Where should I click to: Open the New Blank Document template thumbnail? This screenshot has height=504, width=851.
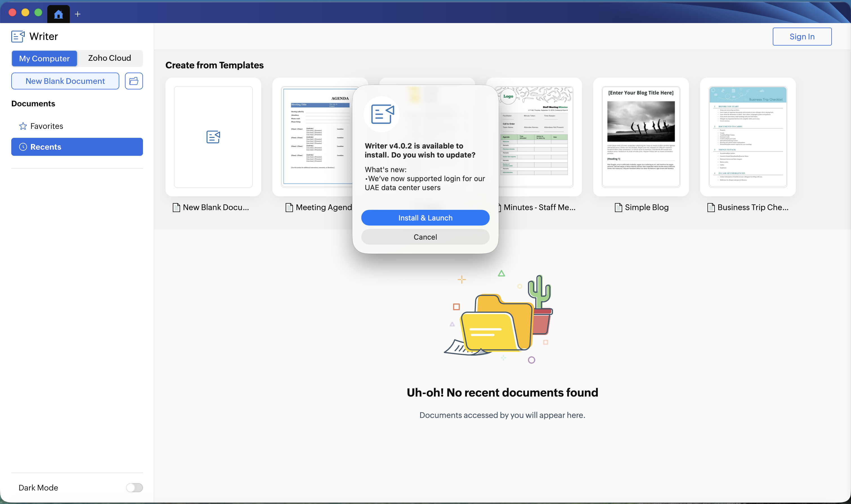coord(213,137)
